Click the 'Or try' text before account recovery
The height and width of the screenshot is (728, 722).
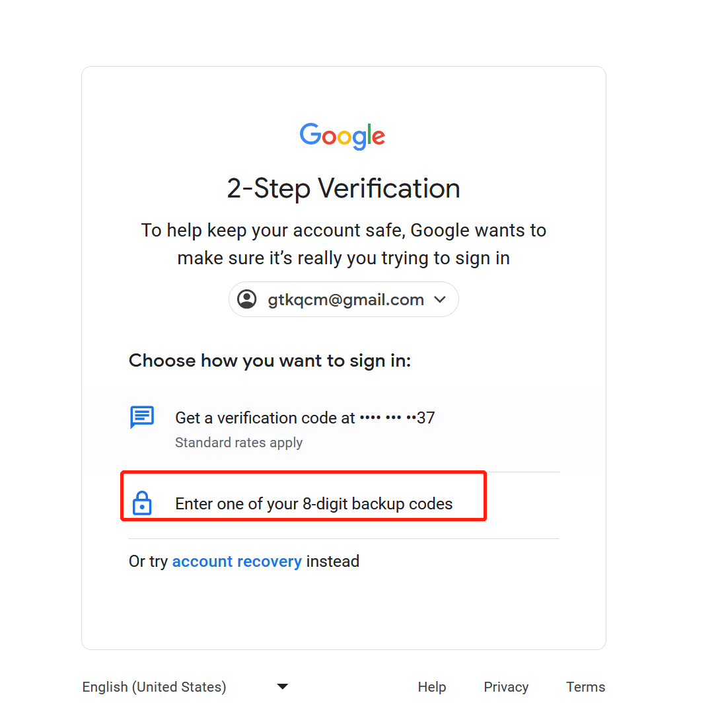pos(148,562)
